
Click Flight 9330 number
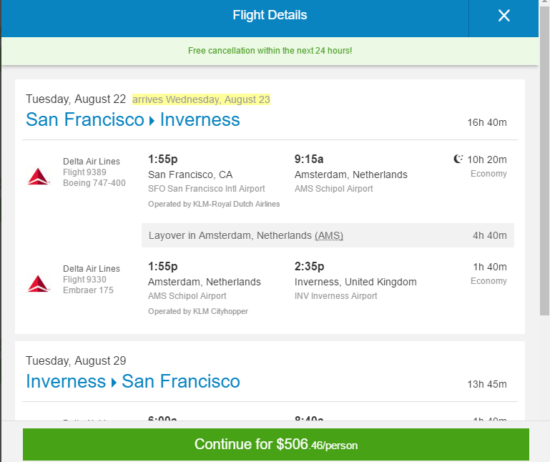tap(85, 279)
